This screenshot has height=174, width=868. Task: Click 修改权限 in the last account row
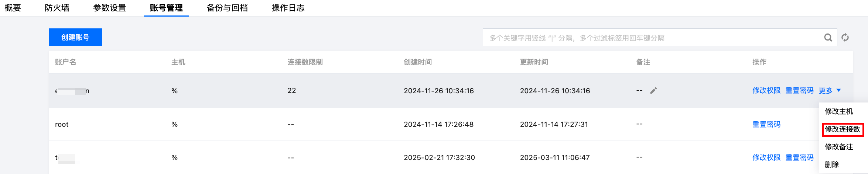[766, 158]
